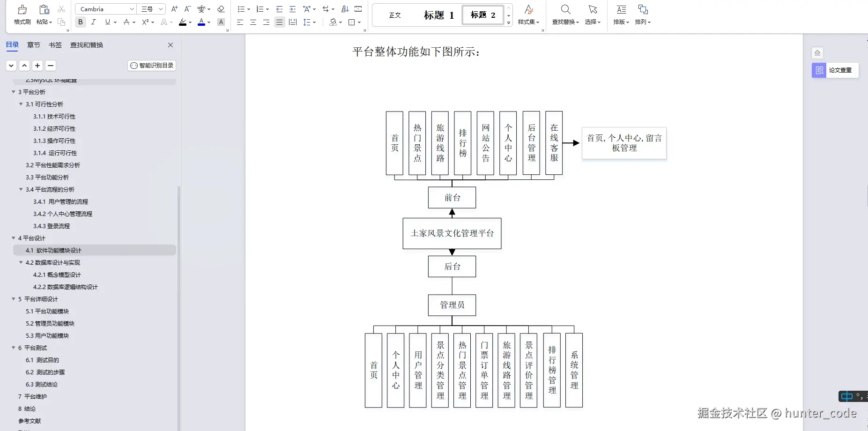Screen dimensions: 868x431
Task: Click the sort A-Z icon
Action: tap(345, 9)
